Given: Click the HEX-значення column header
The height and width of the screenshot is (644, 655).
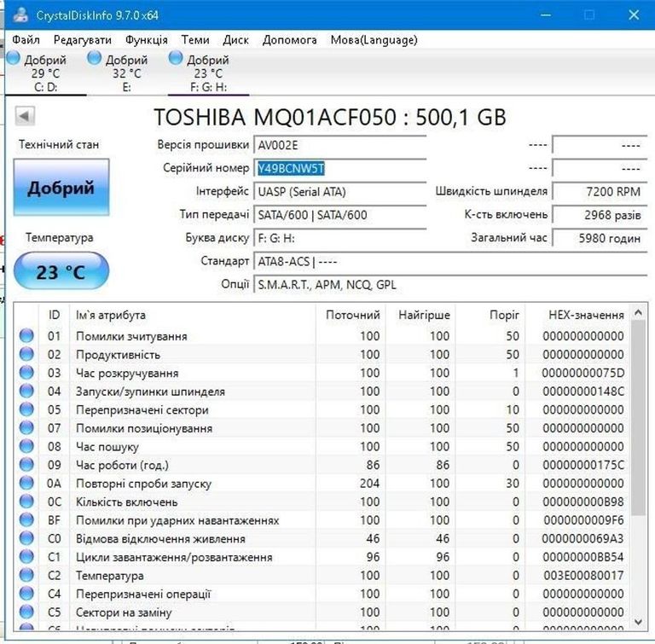Looking at the screenshot, I should [577, 315].
